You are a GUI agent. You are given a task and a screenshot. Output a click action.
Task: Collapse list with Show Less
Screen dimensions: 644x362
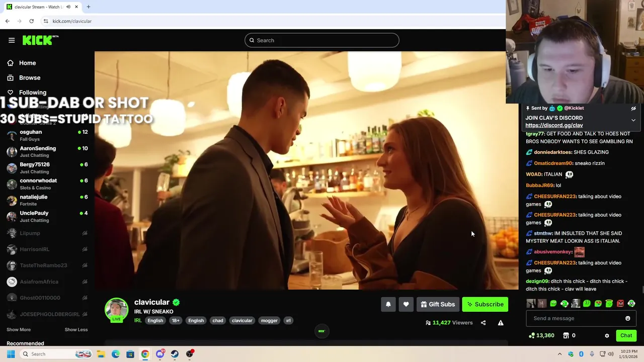tap(76, 329)
